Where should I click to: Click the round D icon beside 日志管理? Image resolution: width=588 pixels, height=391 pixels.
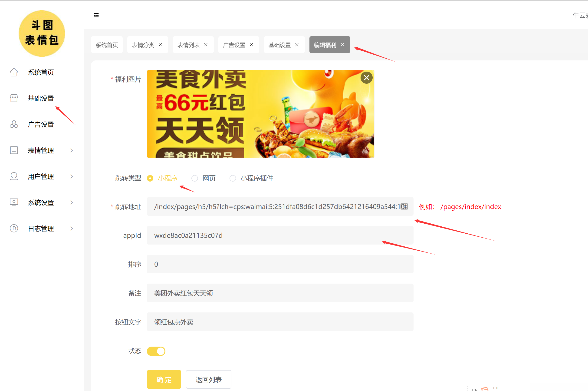point(14,229)
